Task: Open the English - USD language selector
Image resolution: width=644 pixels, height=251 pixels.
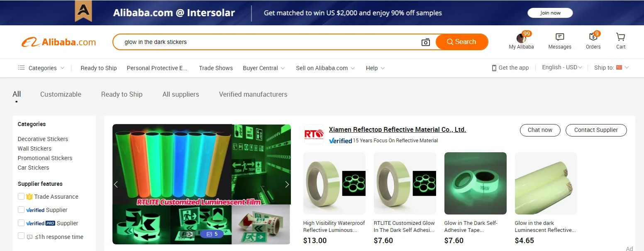Action: tap(562, 67)
